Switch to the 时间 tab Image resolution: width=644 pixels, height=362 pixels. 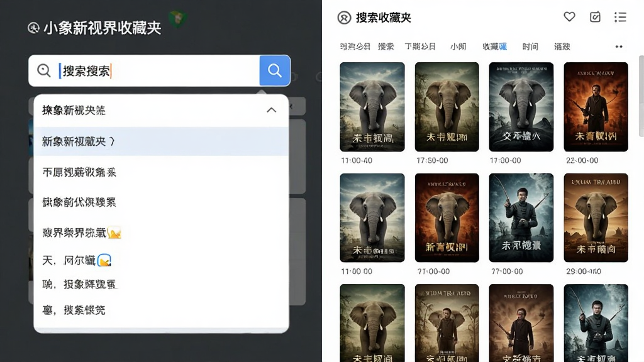click(530, 47)
